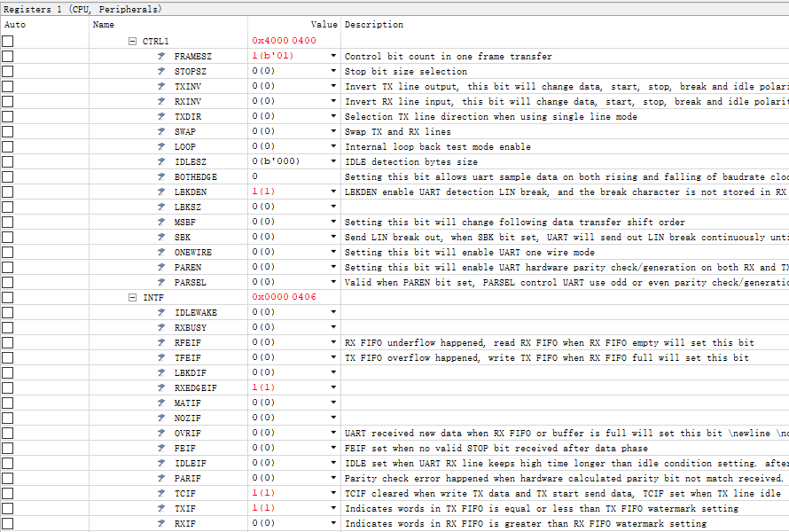Open the STOPSZ value dropdown
Screen dimensions: 789x532
point(333,71)
